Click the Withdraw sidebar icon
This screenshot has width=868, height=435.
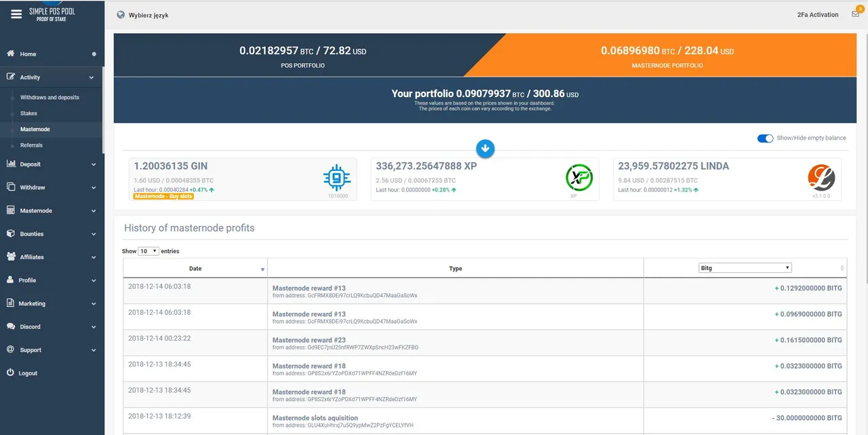click(x=11, y=187)
